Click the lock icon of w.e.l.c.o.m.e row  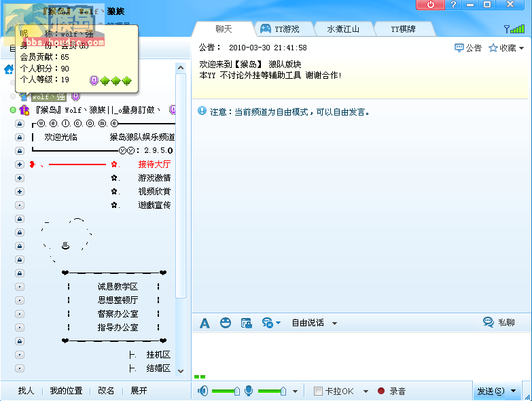click(20, 124)
